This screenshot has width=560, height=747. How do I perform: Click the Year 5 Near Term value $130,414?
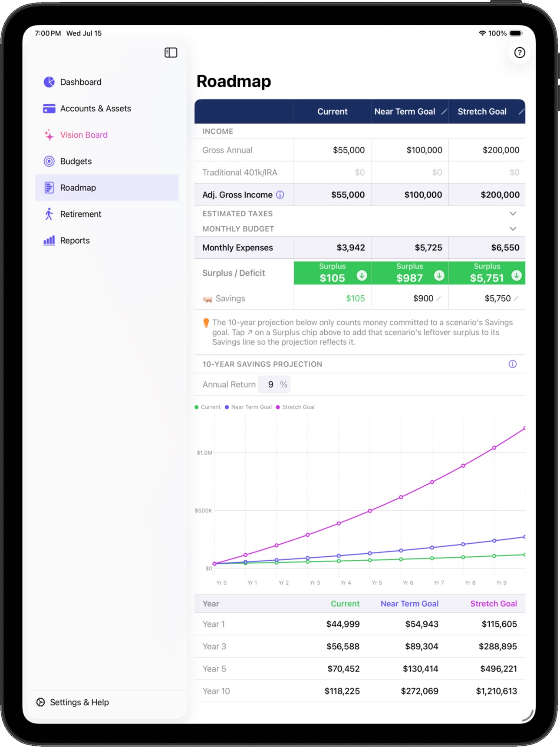pos(420,669)
